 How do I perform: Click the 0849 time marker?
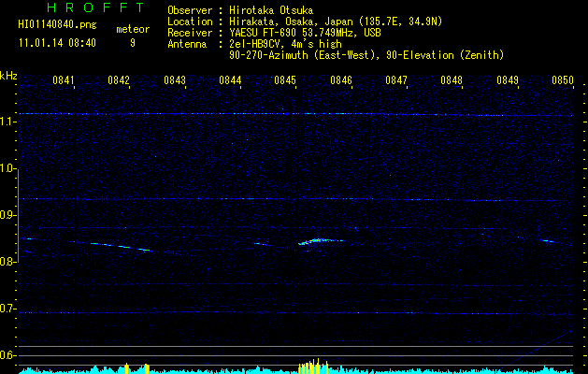(508, 80)
